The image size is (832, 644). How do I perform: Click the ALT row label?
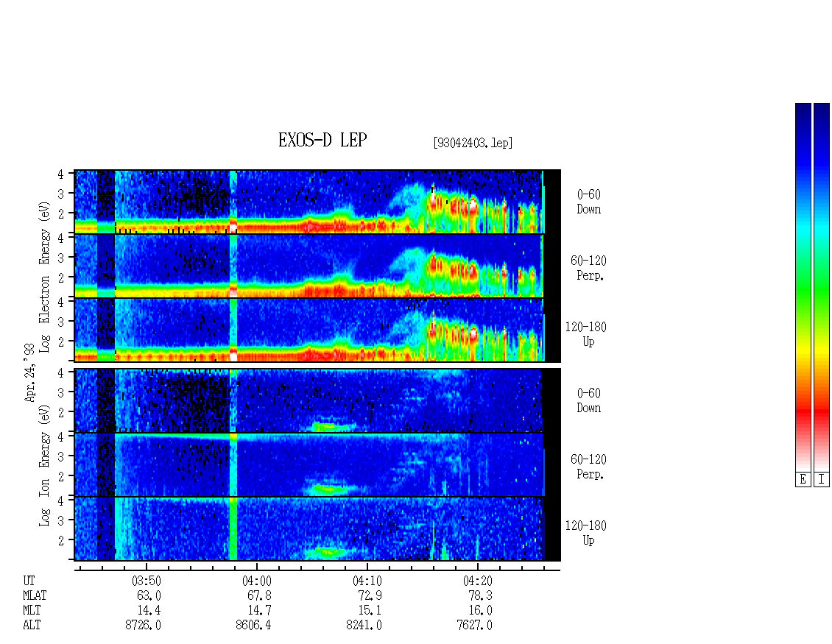[32, 625]
